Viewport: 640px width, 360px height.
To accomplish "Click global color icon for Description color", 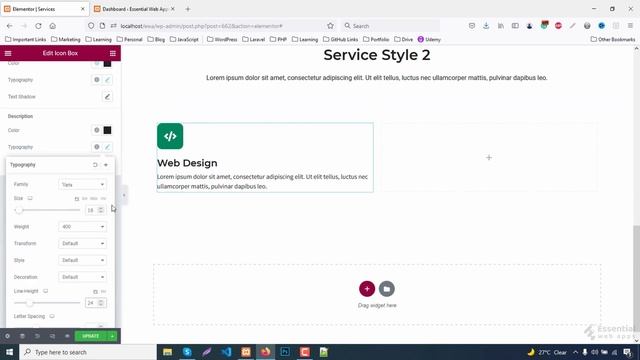I will click(97, 130).
